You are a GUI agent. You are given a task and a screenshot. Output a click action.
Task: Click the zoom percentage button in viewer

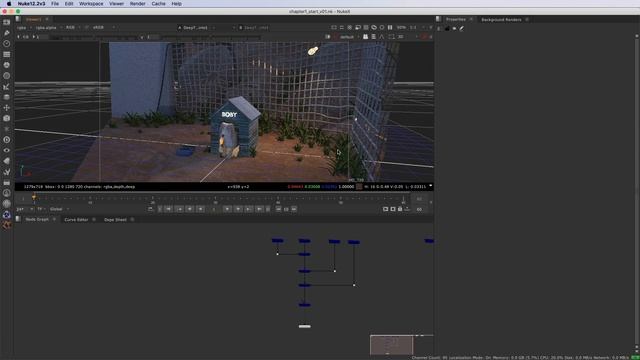coord(401,27)
